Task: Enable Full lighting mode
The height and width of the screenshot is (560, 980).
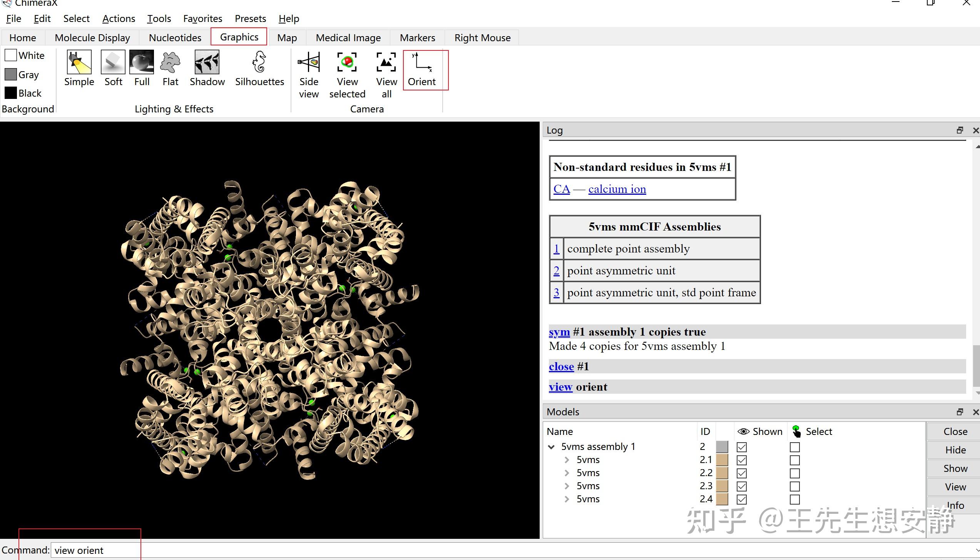Action: click(142, 62)
